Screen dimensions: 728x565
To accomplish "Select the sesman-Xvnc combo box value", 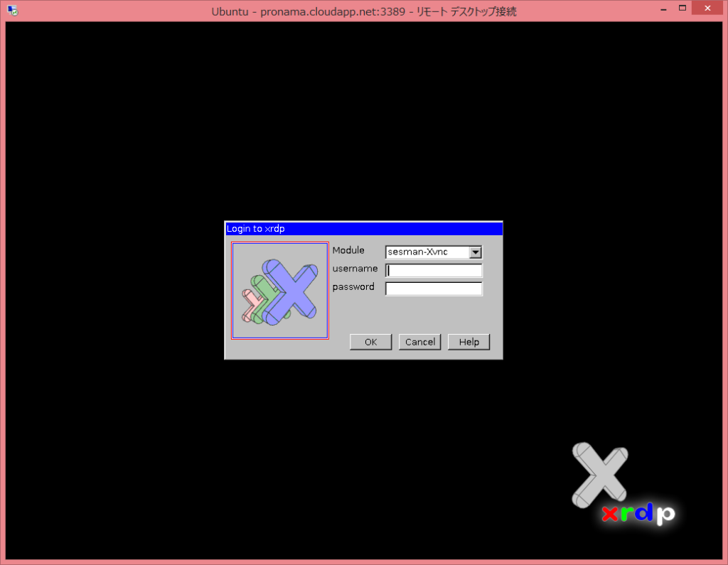I will (427, 252).
